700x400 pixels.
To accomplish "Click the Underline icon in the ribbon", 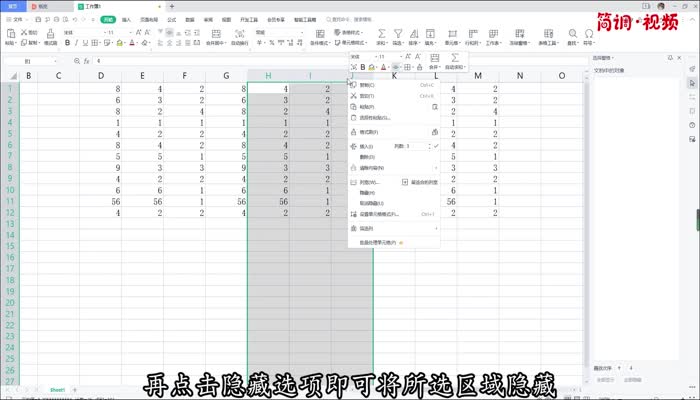I will coord(86,44).
